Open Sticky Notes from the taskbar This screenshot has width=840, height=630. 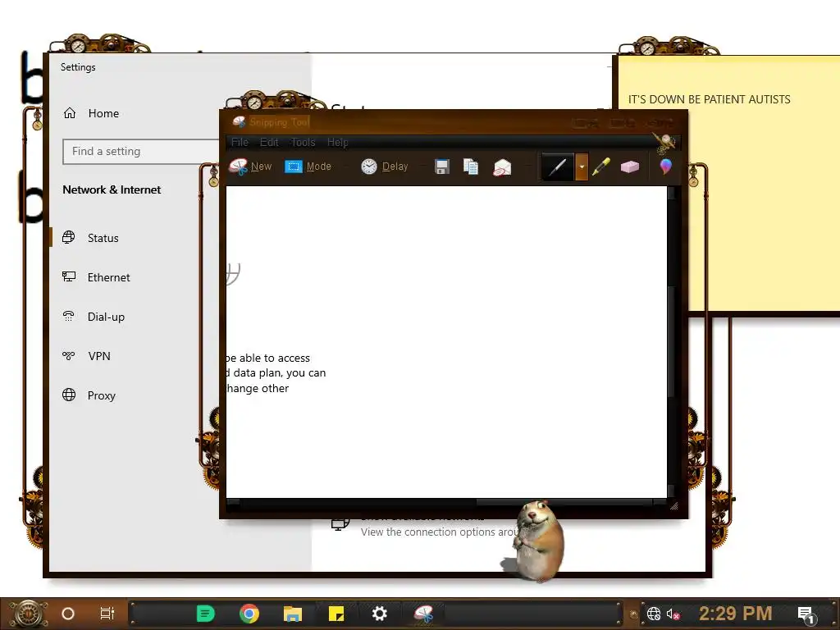pos(336,614)
